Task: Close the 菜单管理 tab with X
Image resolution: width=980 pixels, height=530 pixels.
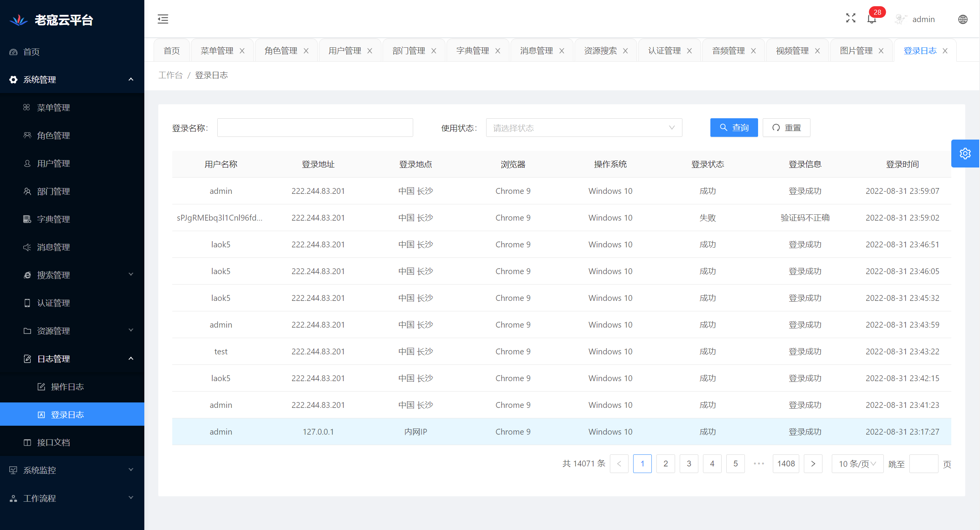Action: coord(242,51)
